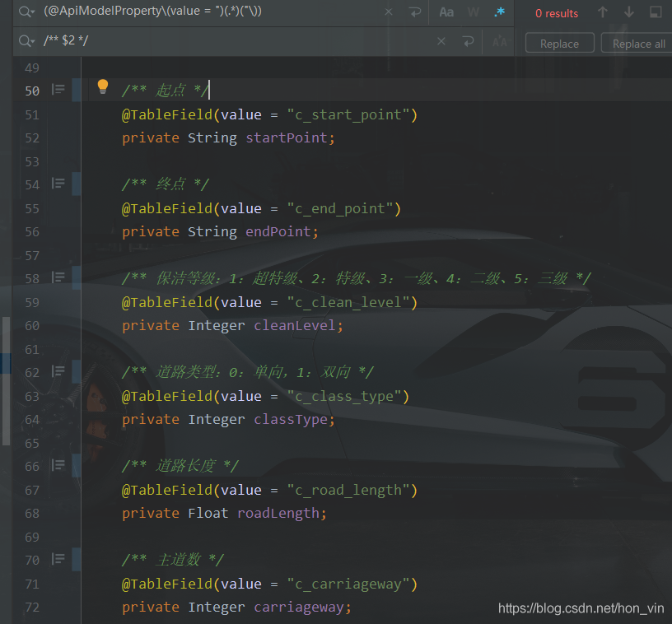Click the Integer type on line 60
The image size is (672, 624).
tap(217, 325)
